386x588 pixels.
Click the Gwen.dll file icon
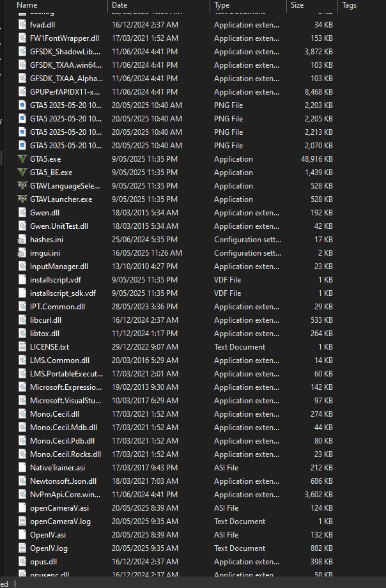pyautogui.click(x=22, y=213)
